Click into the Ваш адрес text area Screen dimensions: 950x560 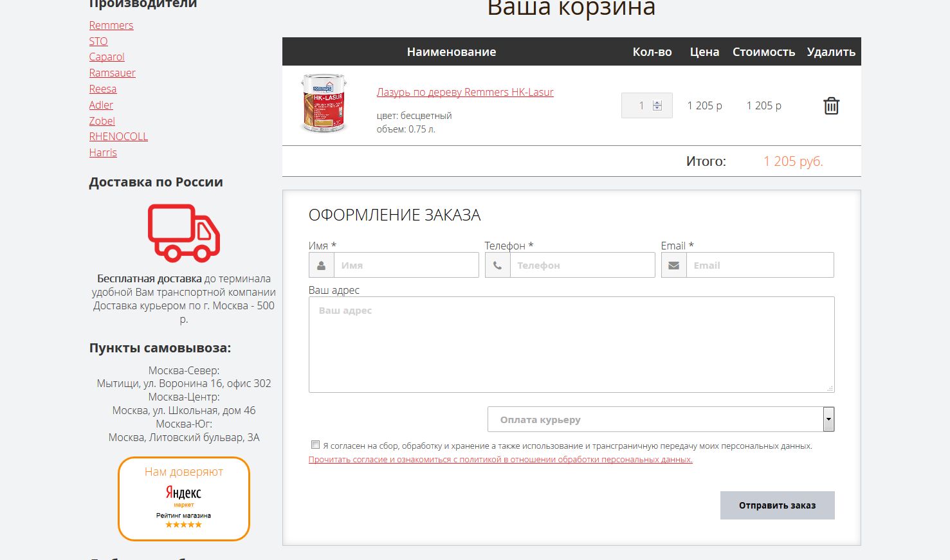[572, 345]
